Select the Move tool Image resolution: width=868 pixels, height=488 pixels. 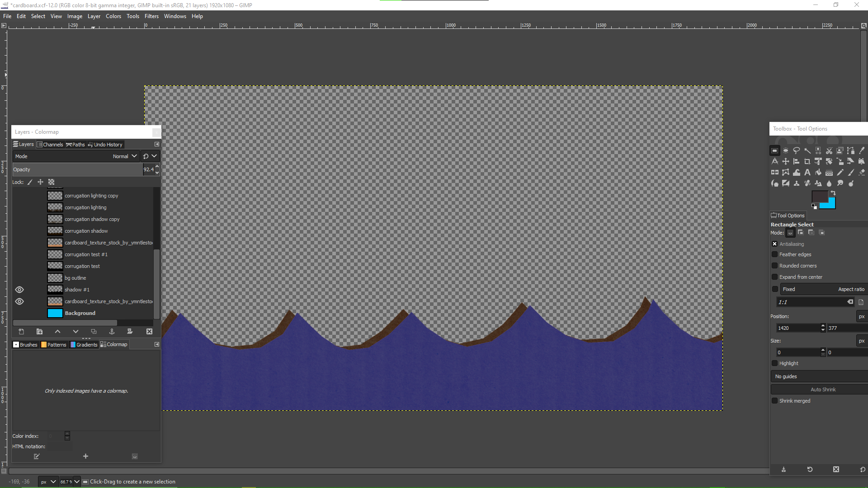tap(786, 161)
